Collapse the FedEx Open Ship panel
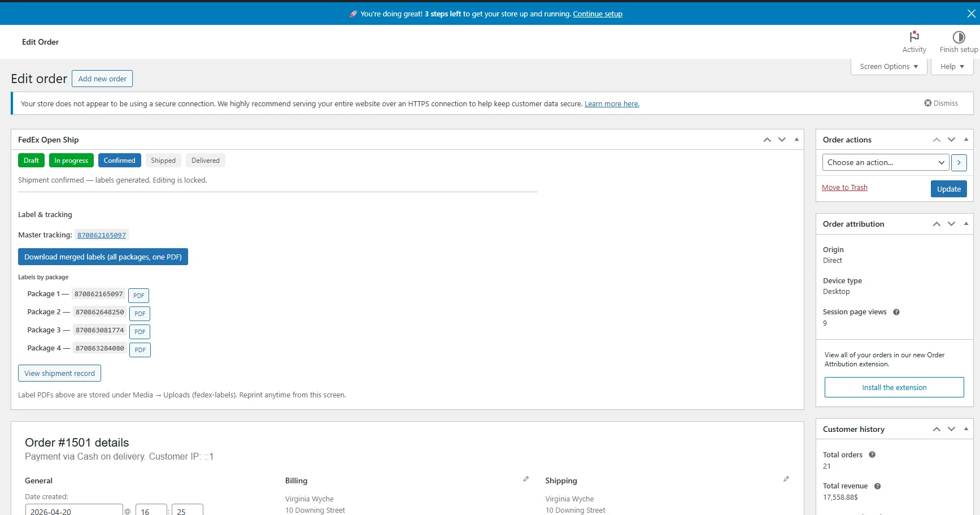The height and width of the screenshot is (515, 980). [796, 140]
